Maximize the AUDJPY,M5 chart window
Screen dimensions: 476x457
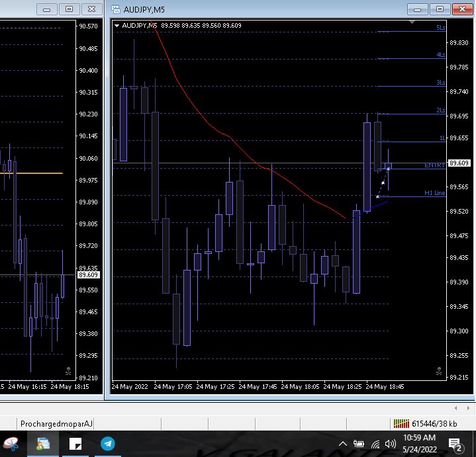coord(439,9)
